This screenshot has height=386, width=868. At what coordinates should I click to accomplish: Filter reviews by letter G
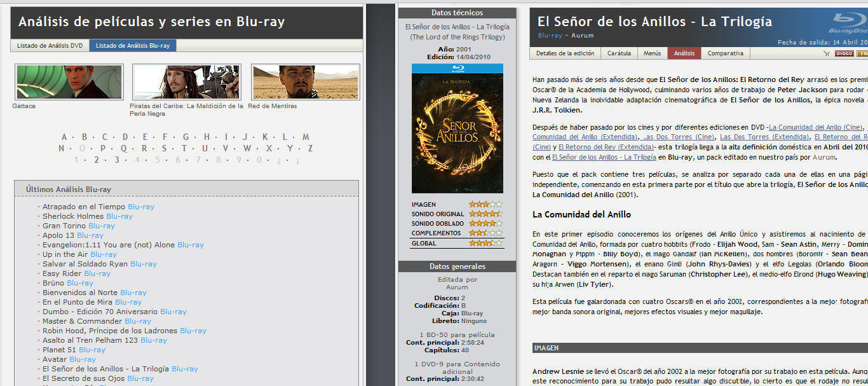186,137
